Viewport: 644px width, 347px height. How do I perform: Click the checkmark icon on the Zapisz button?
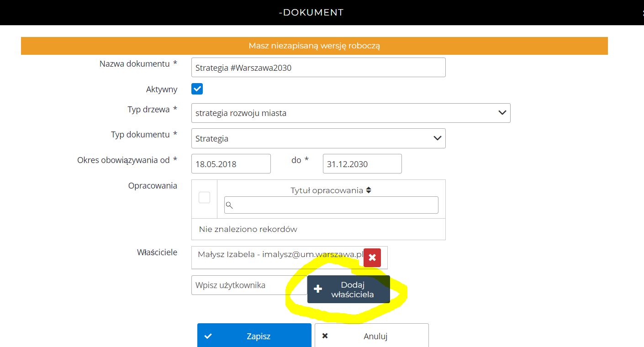coord(208,336)
